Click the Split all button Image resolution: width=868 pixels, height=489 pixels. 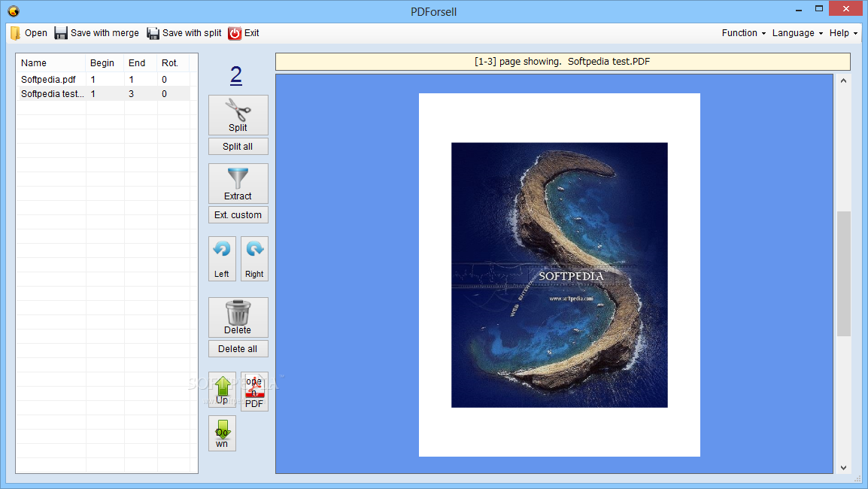(x=238, y=146)
